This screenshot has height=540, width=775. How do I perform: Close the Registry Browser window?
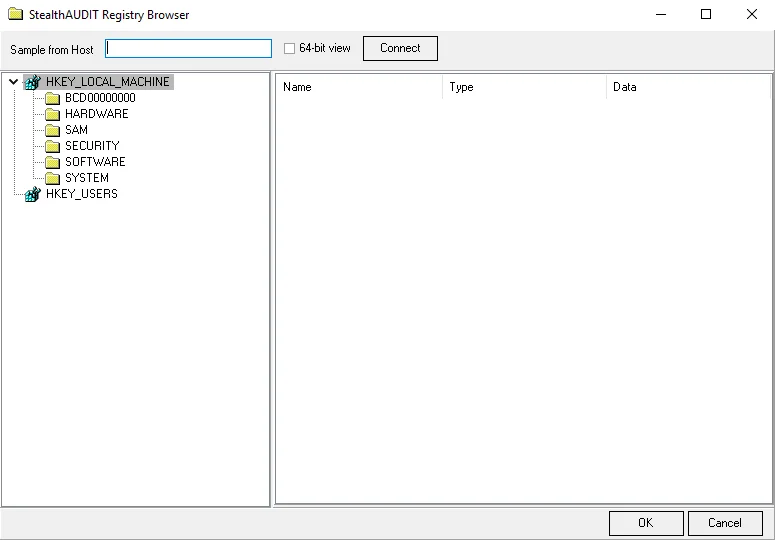click(x=752, y=14)
